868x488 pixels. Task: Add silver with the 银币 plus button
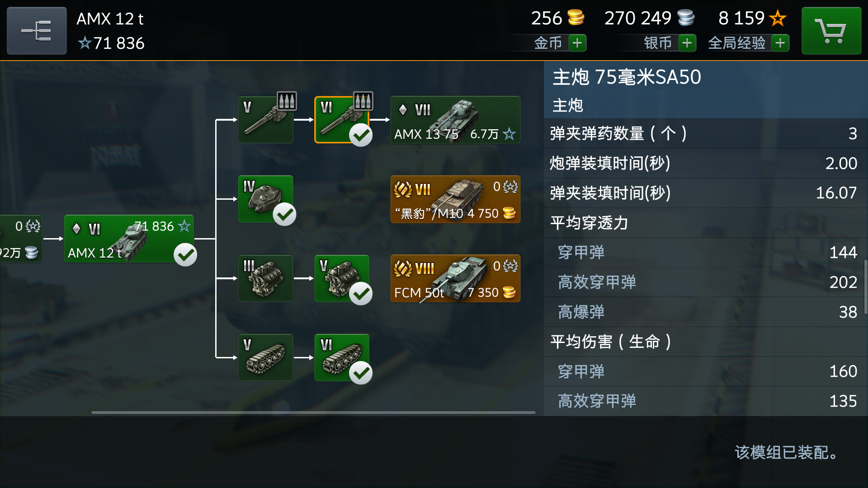687,43
